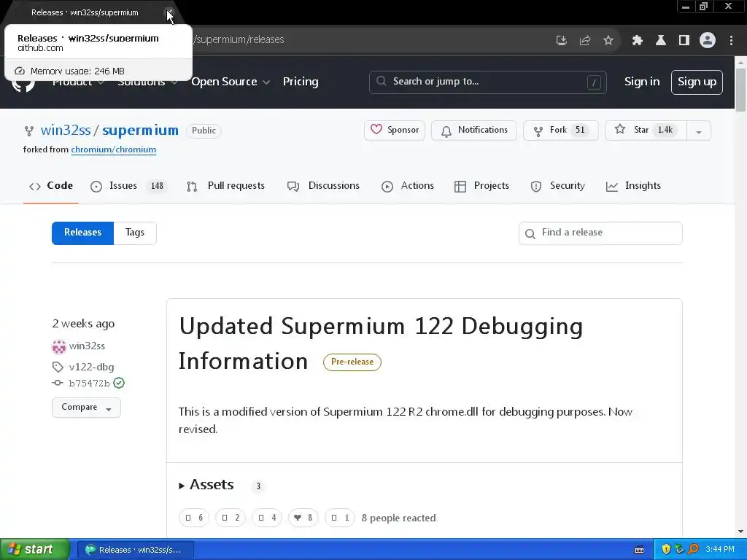Open the Updated Supermium 122 Debugging Information title
747x560 pixels.
click(380, 343)
